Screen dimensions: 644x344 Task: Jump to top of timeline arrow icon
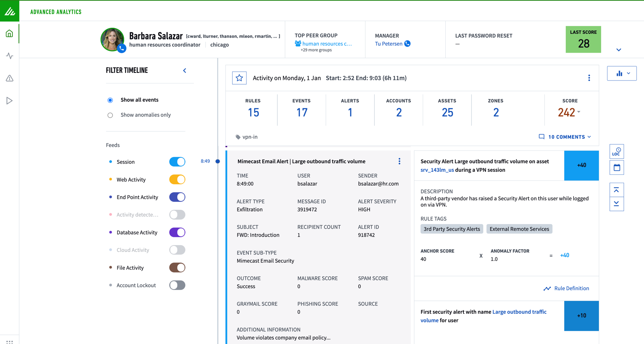[617, 190]
